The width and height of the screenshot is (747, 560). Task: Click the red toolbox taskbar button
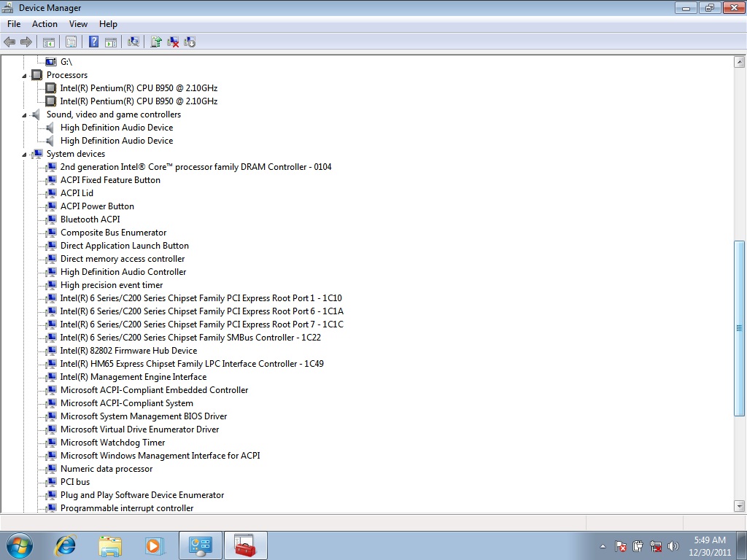(x=245, y=545)
